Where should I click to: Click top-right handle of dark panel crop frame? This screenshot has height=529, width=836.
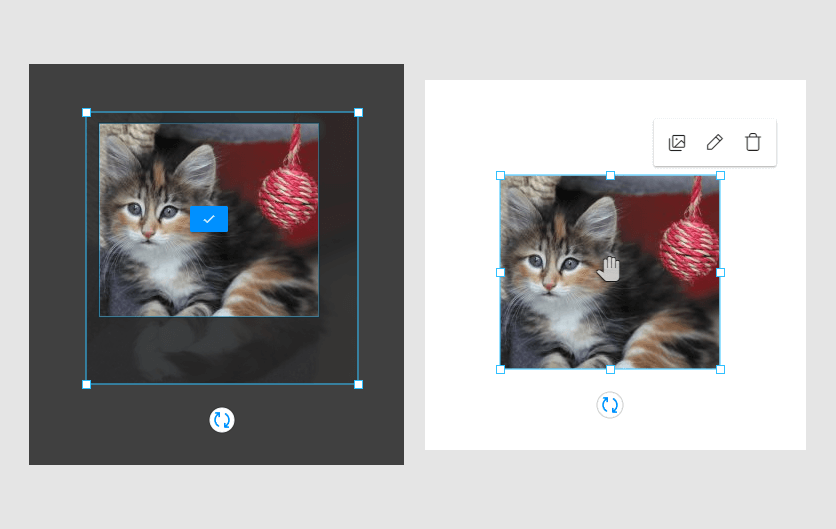click(358, 113)
